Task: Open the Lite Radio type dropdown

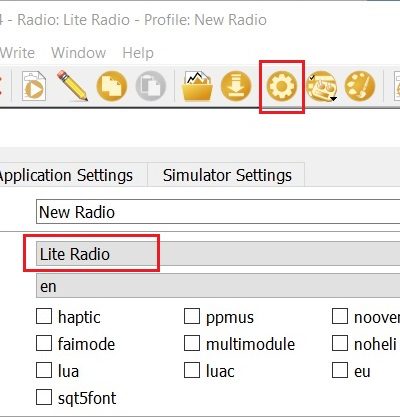Action: point(218,254)
